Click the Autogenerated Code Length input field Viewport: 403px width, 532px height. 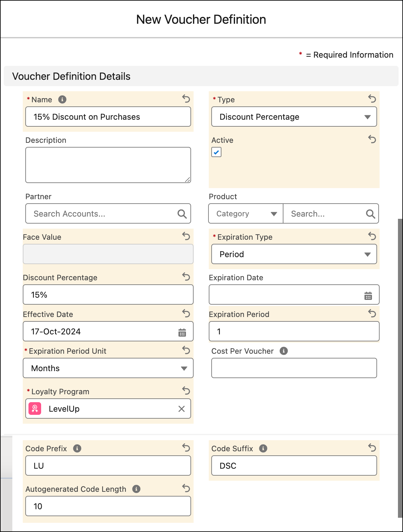(108, 506)
